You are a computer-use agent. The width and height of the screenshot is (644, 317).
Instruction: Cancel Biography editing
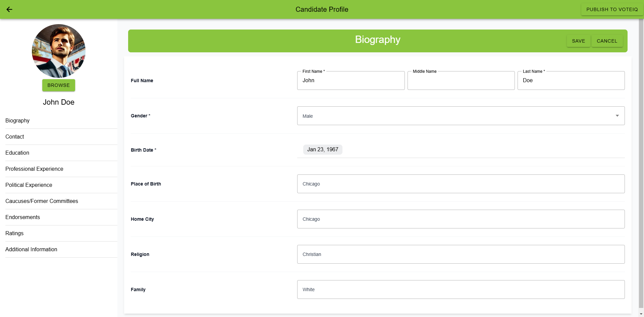(607, 41)
